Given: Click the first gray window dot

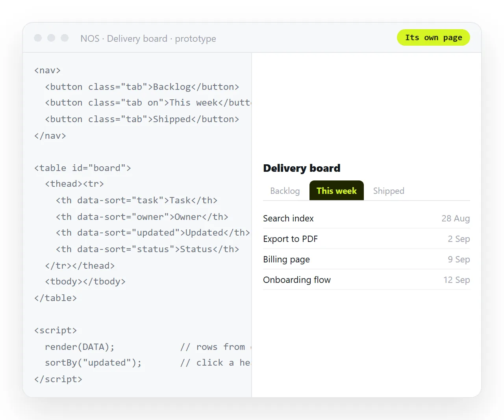Looking at the screenshot, I should (38, 38).
